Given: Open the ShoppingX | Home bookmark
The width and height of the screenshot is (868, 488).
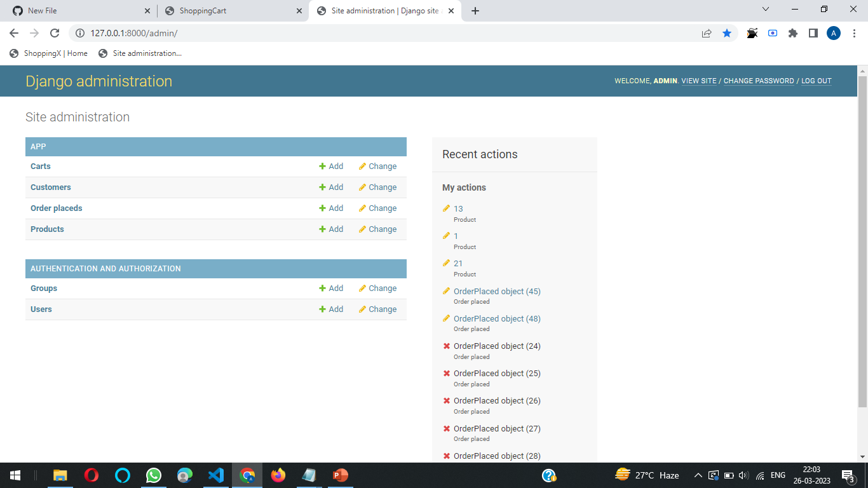Looking at the screenshot, I should coord(49,53).
